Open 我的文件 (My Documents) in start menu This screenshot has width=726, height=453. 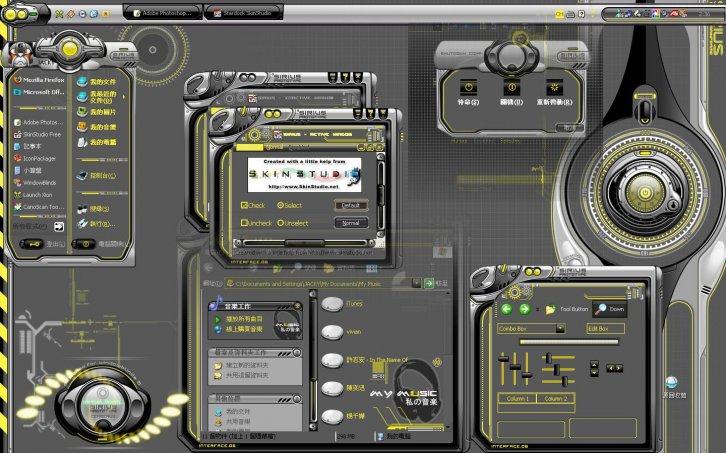coord(97,82)
